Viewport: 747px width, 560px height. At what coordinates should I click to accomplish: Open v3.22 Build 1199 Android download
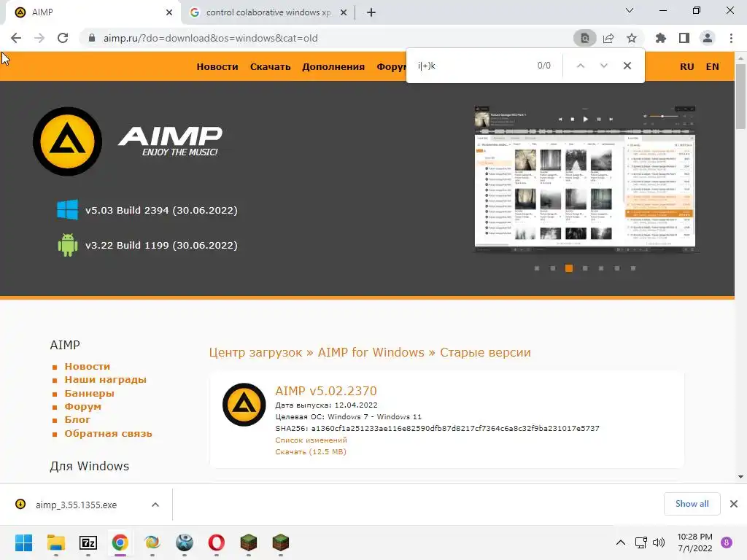[161, 245]
